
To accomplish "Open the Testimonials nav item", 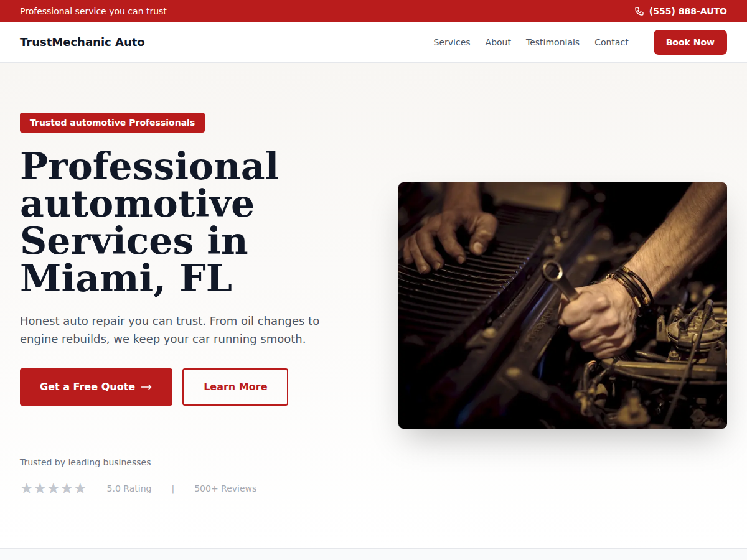I will point(553,42).
